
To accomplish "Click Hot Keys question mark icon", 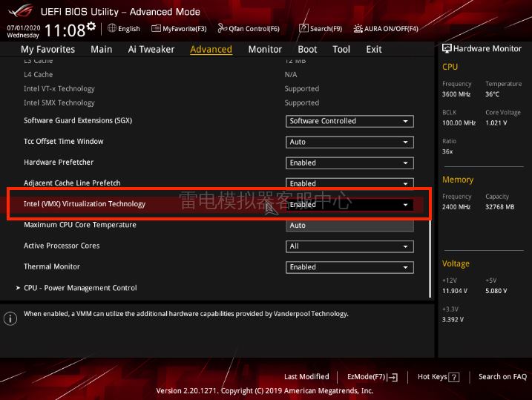I will pyautogui.click(x=454, y=377).
